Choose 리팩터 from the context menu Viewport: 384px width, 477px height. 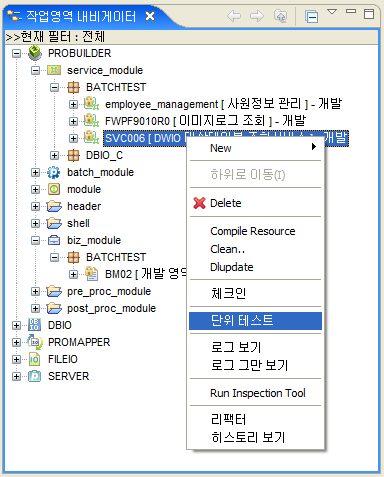coord(255,419)
